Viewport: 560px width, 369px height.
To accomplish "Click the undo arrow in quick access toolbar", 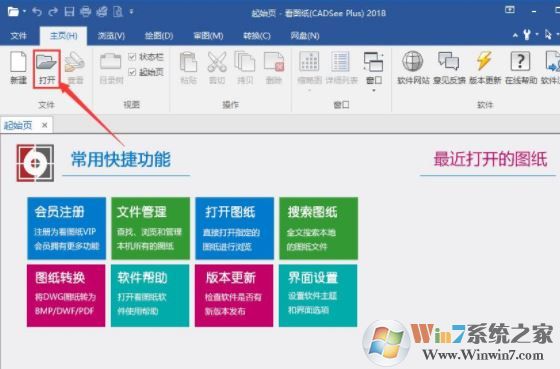I will [x=37, y=12].
